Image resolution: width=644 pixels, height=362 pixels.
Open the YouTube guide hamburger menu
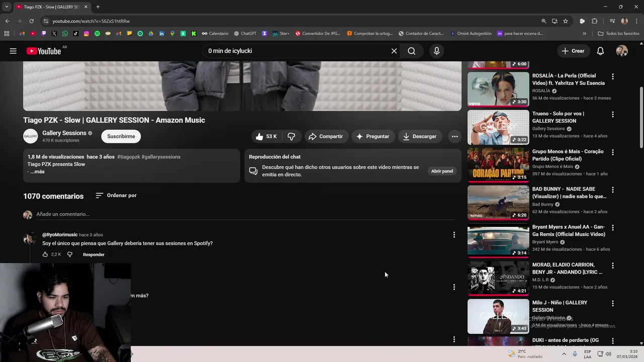(x=13, y=51)
